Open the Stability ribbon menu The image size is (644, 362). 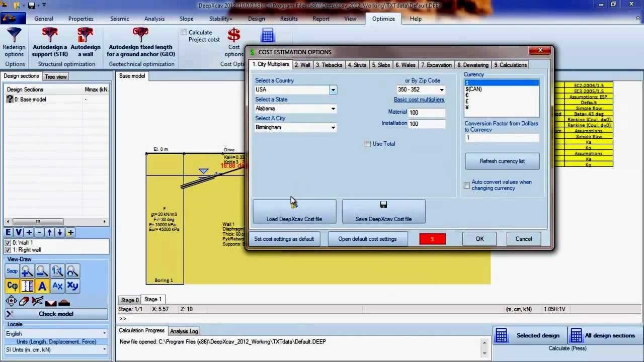click(x=220, y=19)
